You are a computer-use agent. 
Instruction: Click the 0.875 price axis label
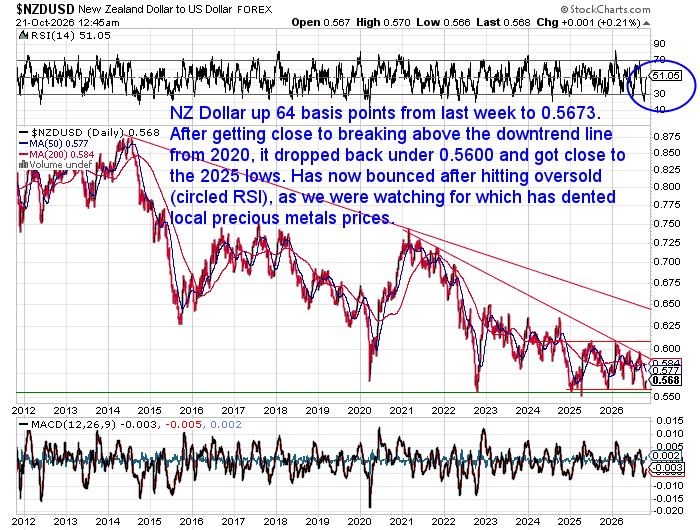coord(667,136)
